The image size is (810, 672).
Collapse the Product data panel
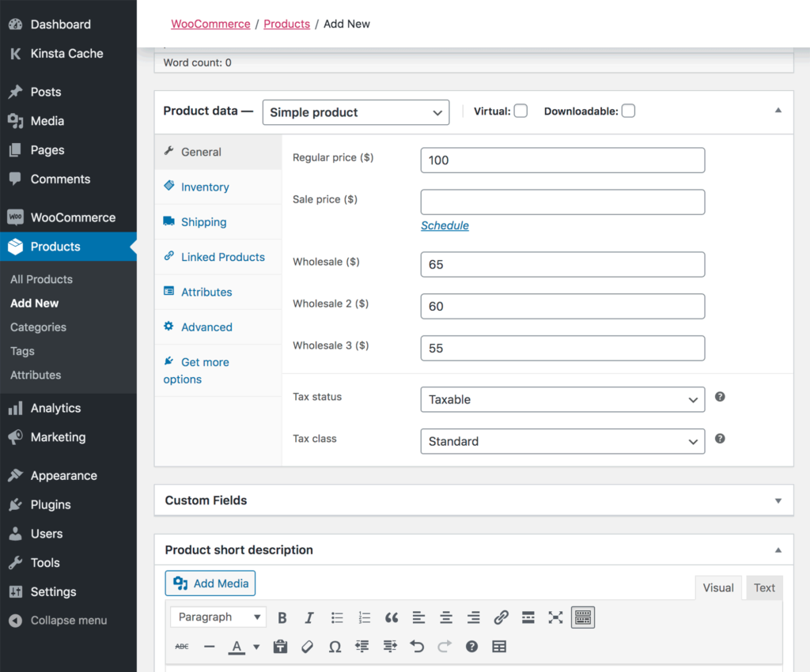point(778,111)
